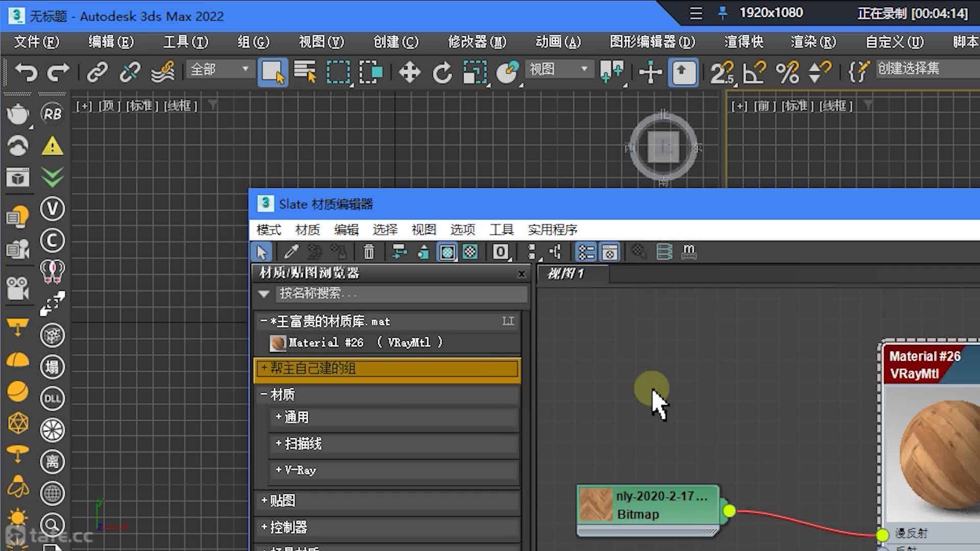980x551 pixels.
Task: Select the Unlink Selection tool
Action: coord(130,72)
